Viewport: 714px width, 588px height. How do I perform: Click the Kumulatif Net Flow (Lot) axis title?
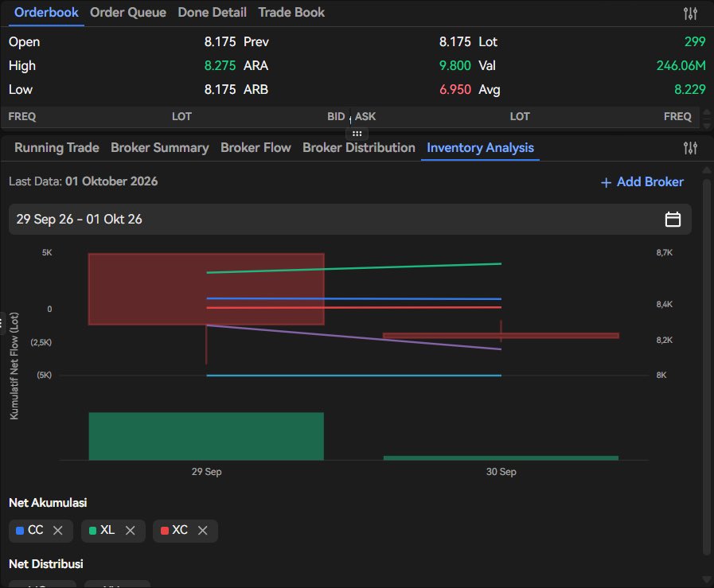14,366
